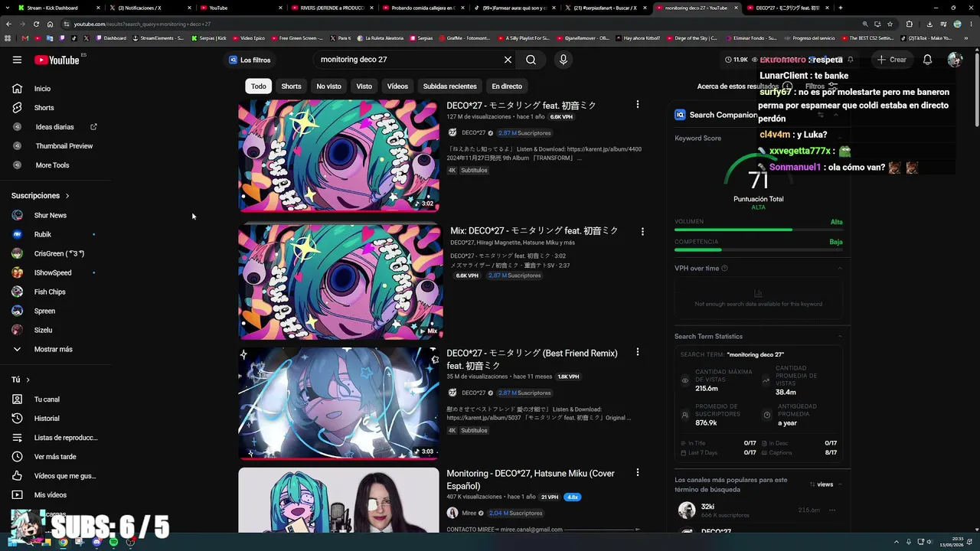
Task: Open DECO*27 モニタリング feat. 初音ミク title
Action: pyautogui.click(x=521, y=106)
